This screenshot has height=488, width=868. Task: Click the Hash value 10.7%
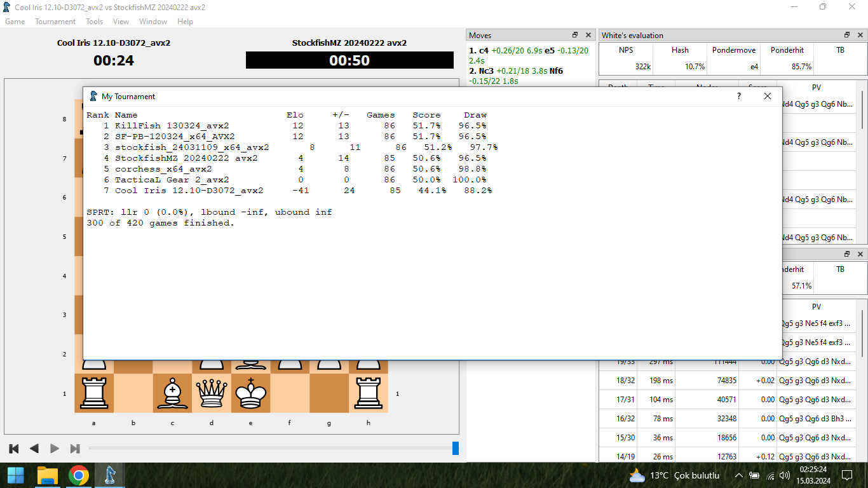[x=696, y=66]
